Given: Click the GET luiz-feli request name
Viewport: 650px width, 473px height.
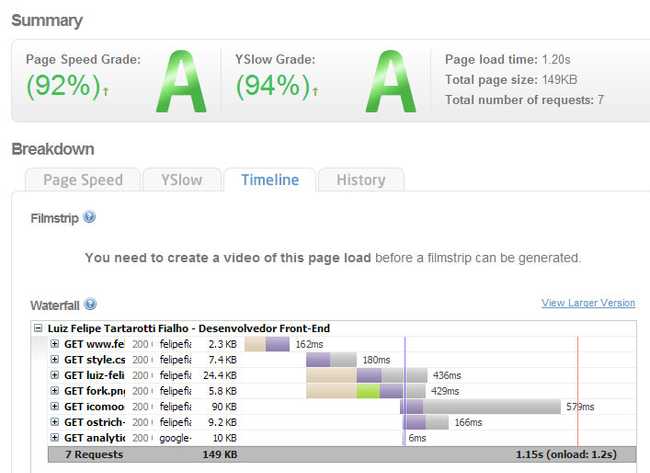Looking at the screenshot, I should [x=95, y=375].
